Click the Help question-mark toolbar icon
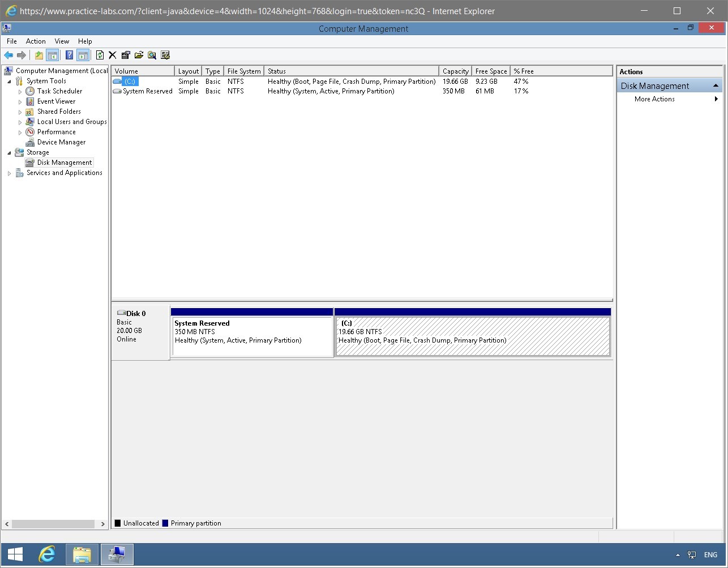This screenshot has width=728, height=568. pos(69,55)
